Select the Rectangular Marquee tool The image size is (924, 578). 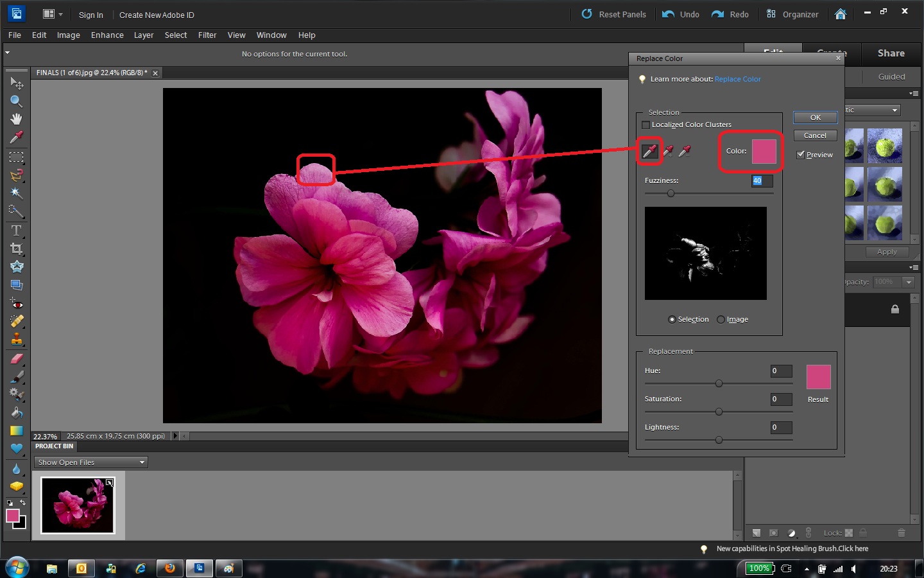[x=16, y=157]
